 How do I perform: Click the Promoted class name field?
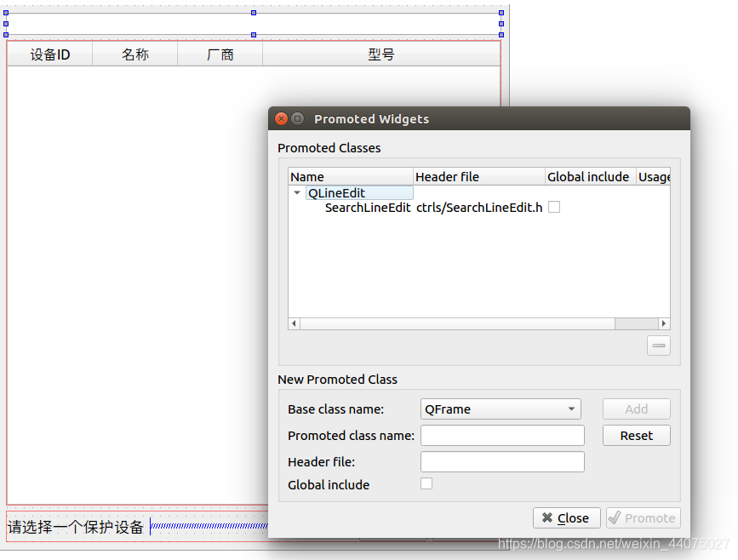click(x=502, y=435)
